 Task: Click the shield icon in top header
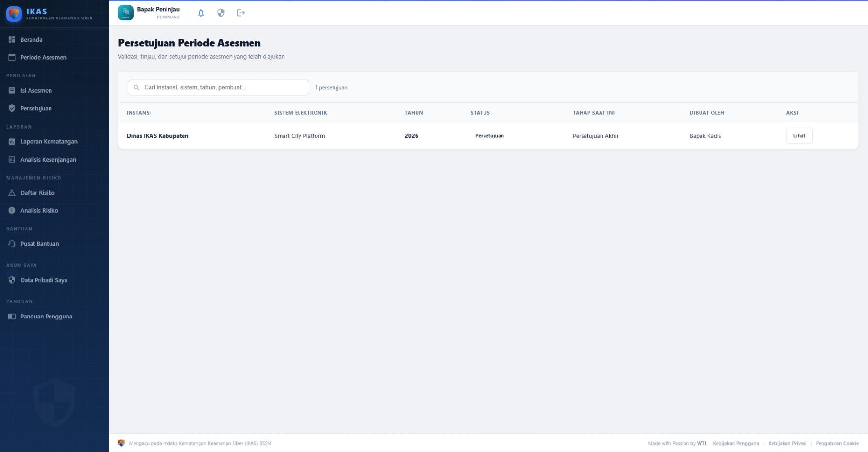221,13
